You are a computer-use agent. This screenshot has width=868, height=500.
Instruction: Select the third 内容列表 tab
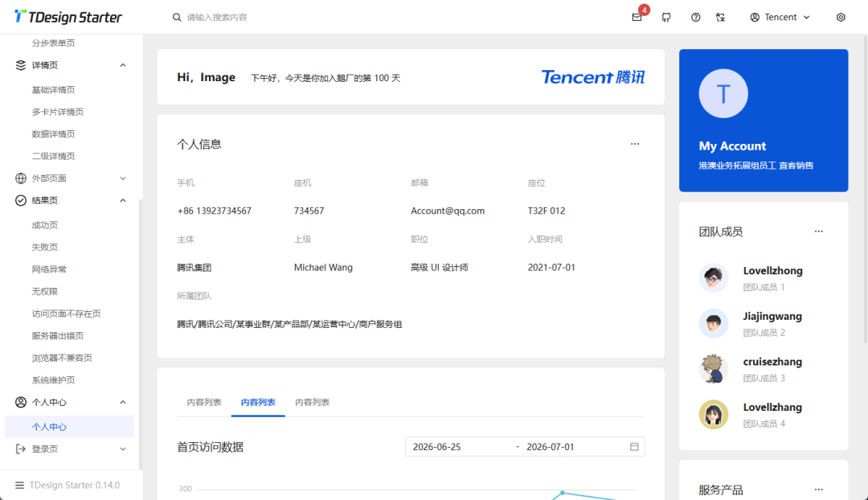[312, 402]
